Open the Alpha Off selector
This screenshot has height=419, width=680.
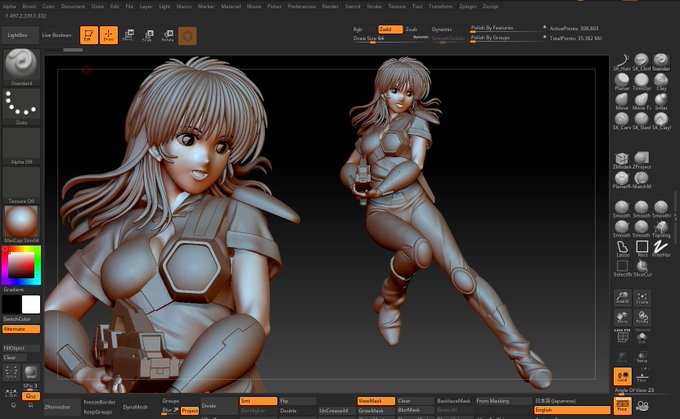[x=21, y=146]
